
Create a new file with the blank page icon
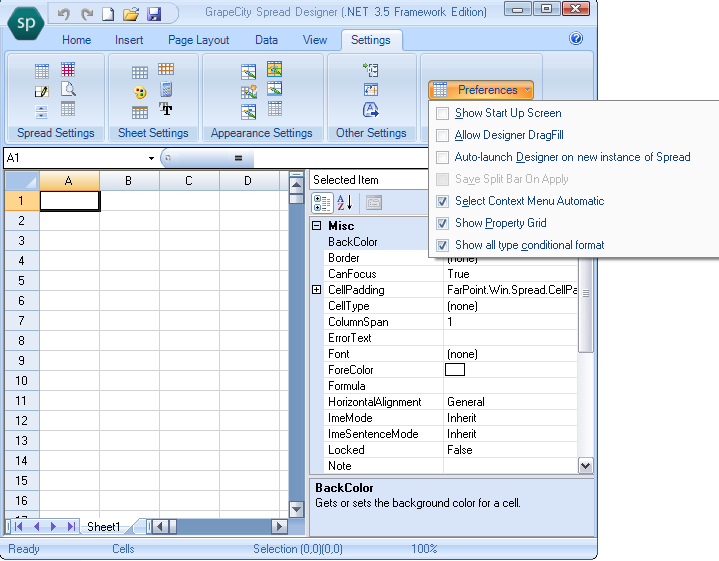pyautogui.click(x=108, y=14)
